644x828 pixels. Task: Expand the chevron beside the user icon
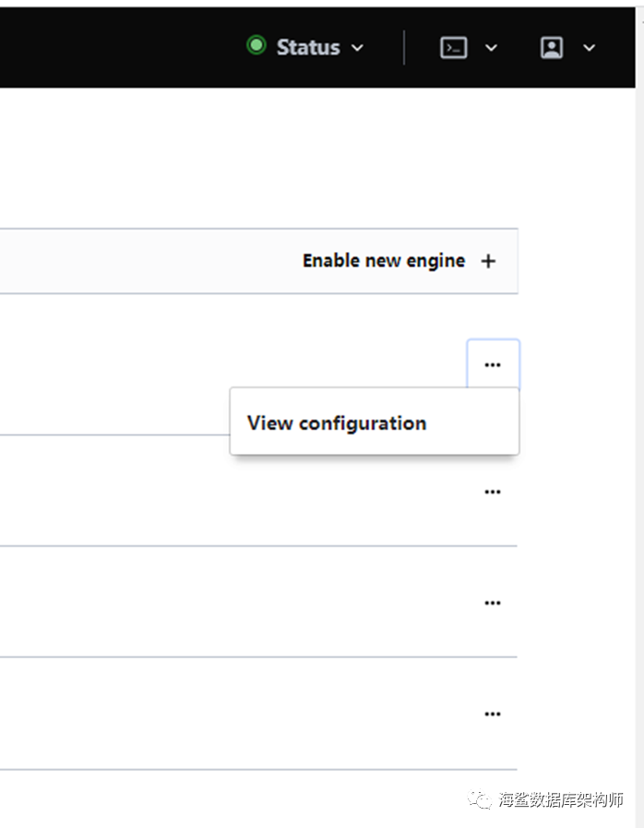click(589, 48)
